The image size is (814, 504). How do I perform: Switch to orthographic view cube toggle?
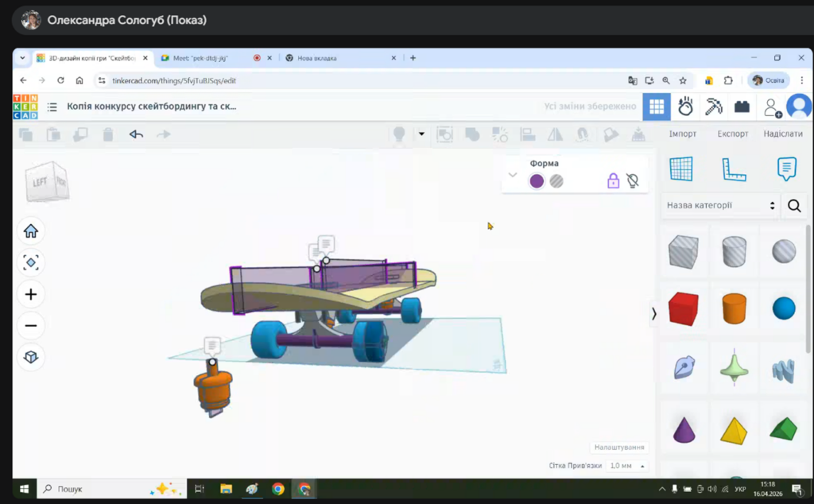pos(31,357)
